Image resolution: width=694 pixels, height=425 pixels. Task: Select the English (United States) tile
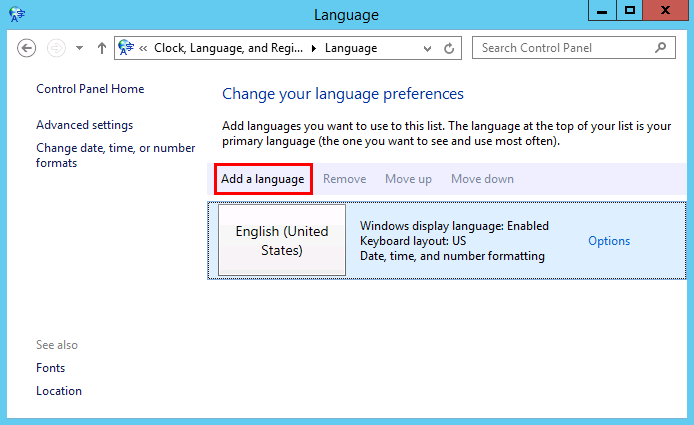tap(282, 240)
